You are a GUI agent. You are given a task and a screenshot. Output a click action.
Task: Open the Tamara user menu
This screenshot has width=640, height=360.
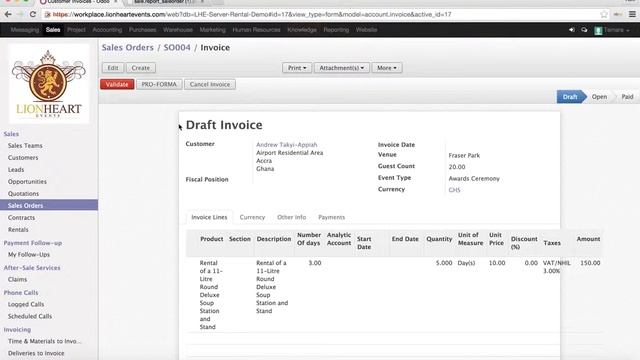pos(612,30)
